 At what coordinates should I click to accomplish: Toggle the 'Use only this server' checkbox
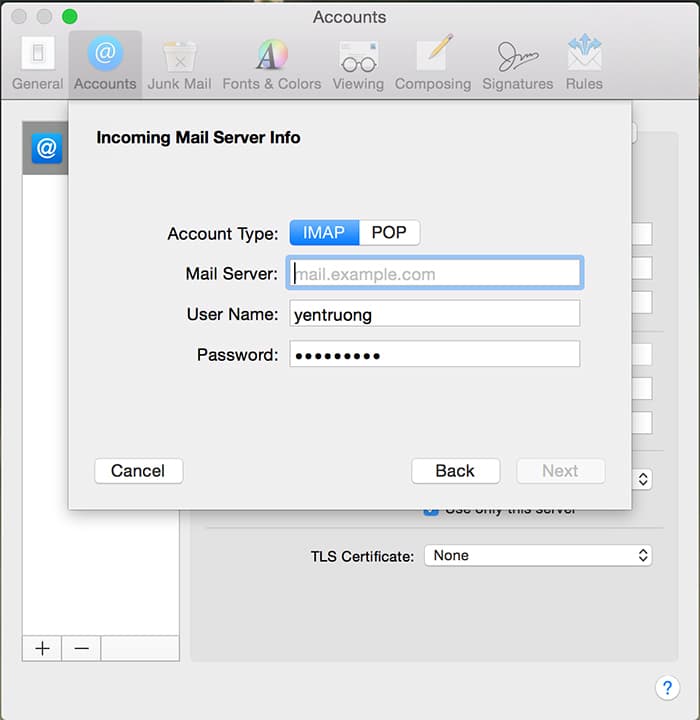[431, 511]
